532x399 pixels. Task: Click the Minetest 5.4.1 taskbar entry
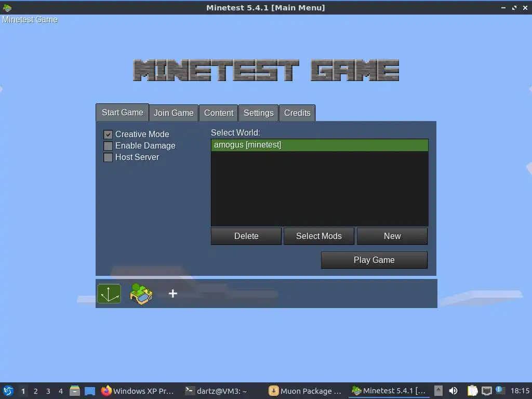pyautogui.click(x=389, y=391)
